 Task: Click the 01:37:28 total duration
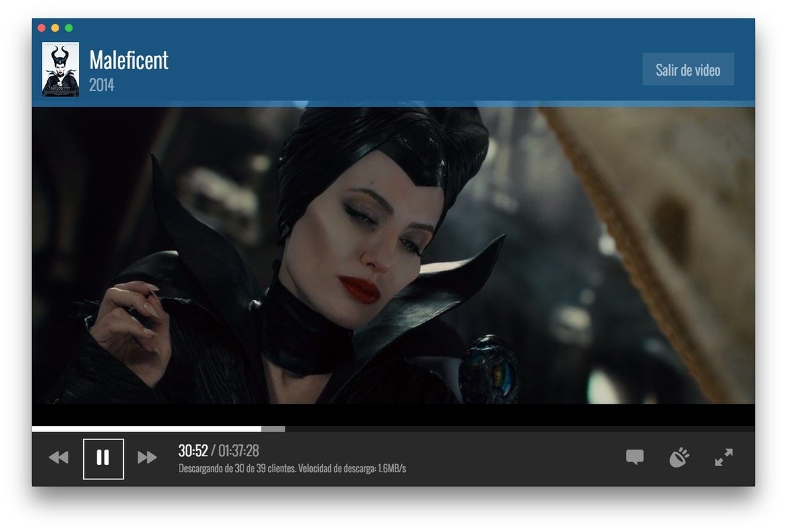pyautogui.click(x=238, y=451)
